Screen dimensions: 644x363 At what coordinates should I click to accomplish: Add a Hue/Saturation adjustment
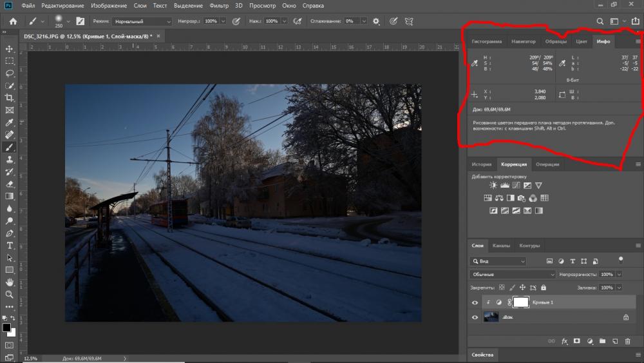click(488, 198)
